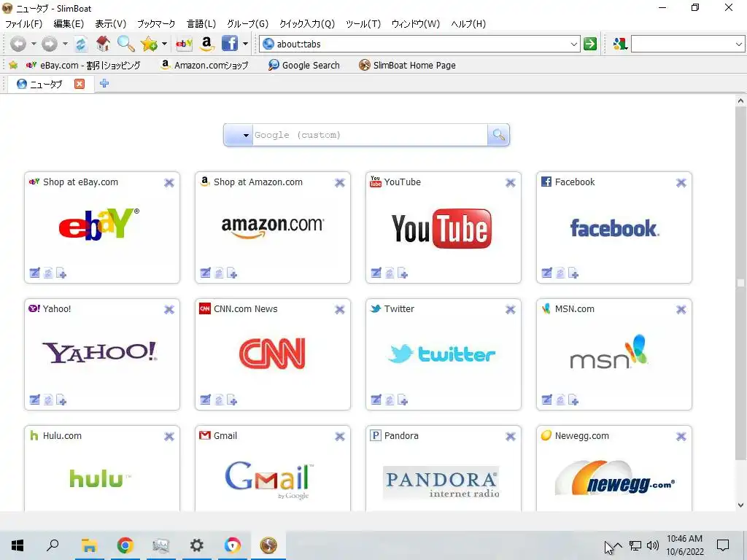Screen dimensions: 747x560
Task: Open Google Chrome from the taskbar
Action: click(125, 545)
